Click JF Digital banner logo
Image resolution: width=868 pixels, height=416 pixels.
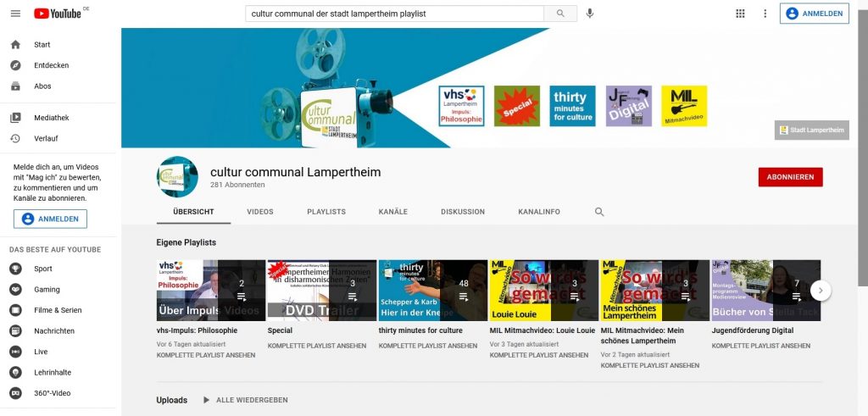coord(629,106)
